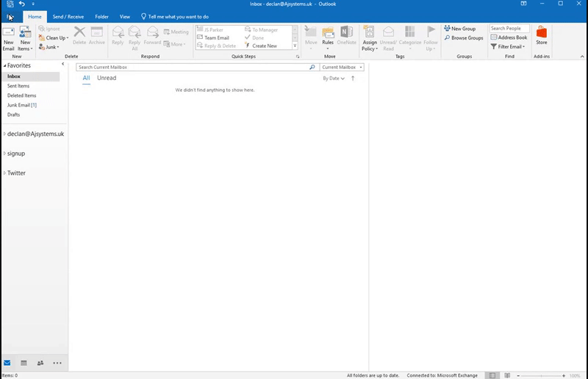
Task: Open the Sent Items folder
Action: pyautogui.click(x=18, y=86)
